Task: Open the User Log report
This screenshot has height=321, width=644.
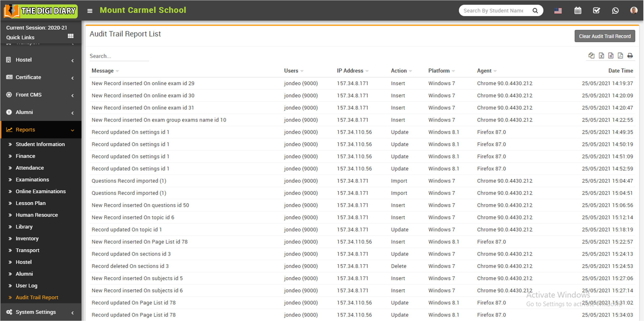Action: [27, 285]
